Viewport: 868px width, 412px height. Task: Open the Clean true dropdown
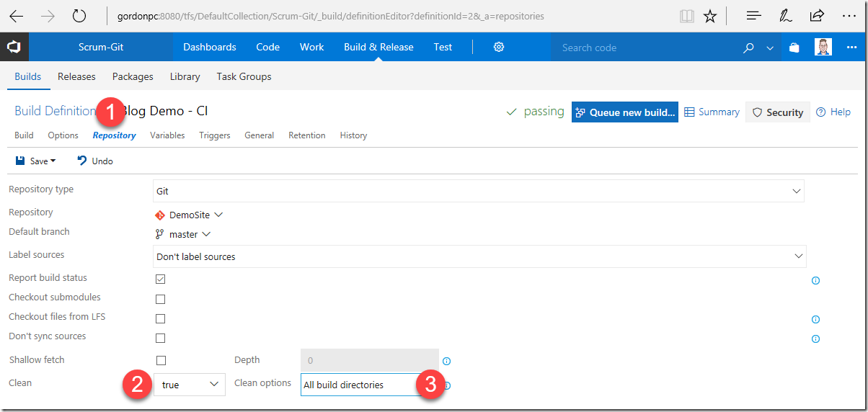(190, 385)
